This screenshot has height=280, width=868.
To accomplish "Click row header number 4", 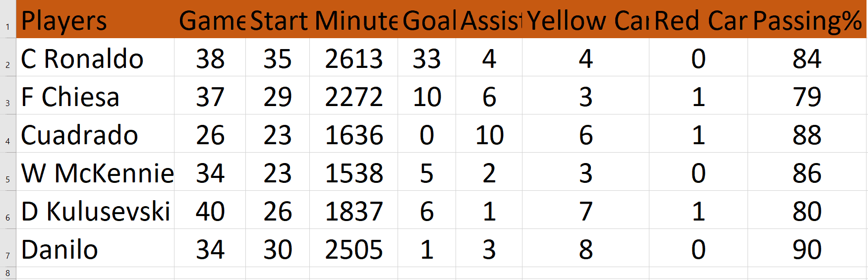I will (8, 141).
